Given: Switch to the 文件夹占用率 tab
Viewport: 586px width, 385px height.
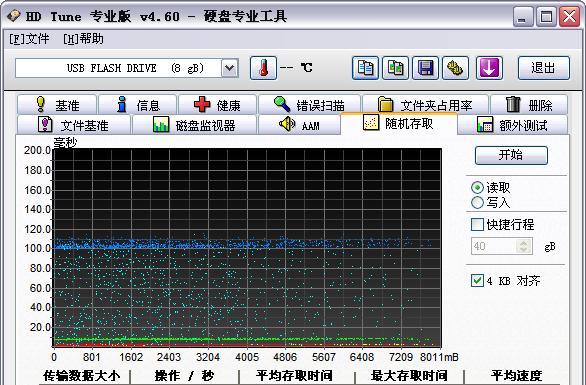Looking at the screenshot, I should [x=425, y=105].
